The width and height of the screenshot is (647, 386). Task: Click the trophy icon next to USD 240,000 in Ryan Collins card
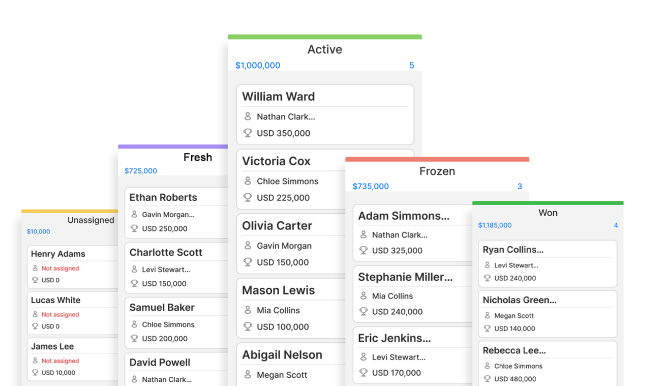click(x=487, y=278)
